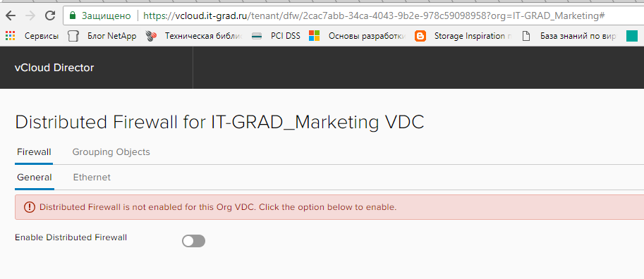Screen dimensions: 644x279
Task: Switch to the Firewall tab
Action: pyautogui.click(x=34, y=152)
